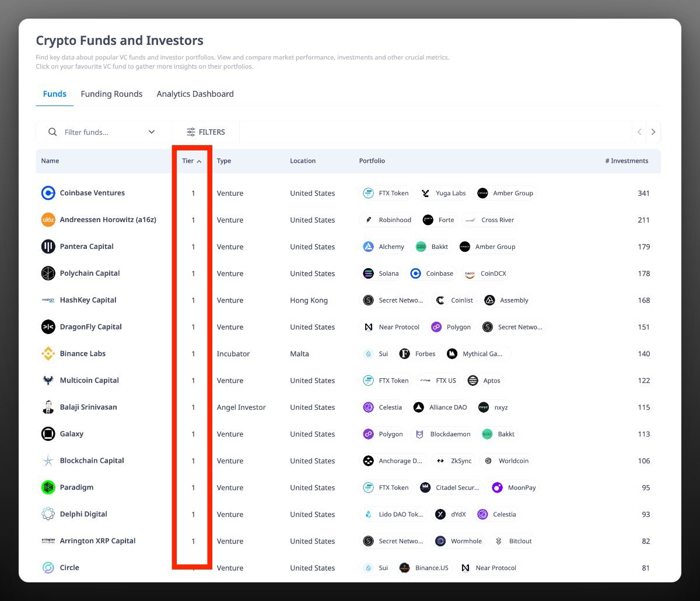700x601 pixels.
Task: Open the HashKey Capital logo icon
Action: (x=48, y=300)
